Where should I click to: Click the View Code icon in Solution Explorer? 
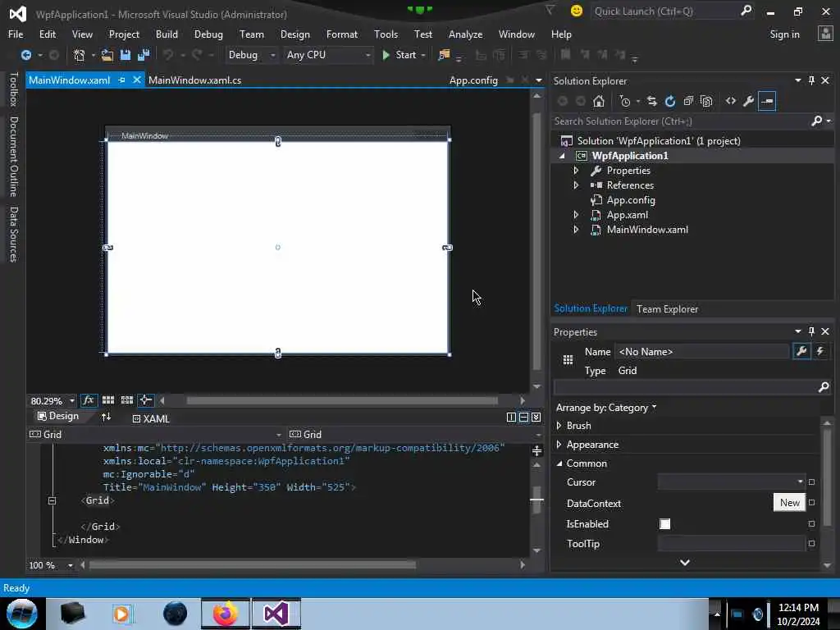coord(731,101)
